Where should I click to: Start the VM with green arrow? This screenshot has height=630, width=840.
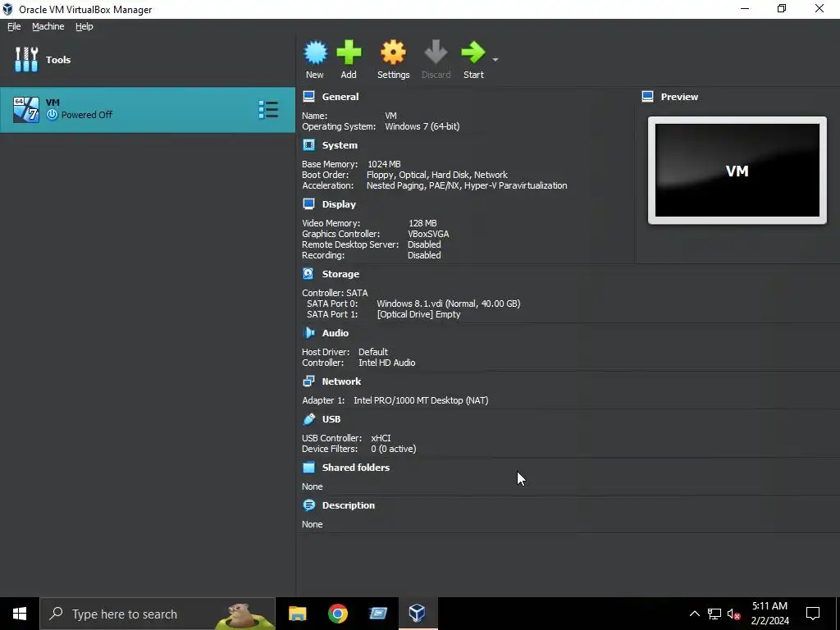pyautogui.click(x=473, y=52)
